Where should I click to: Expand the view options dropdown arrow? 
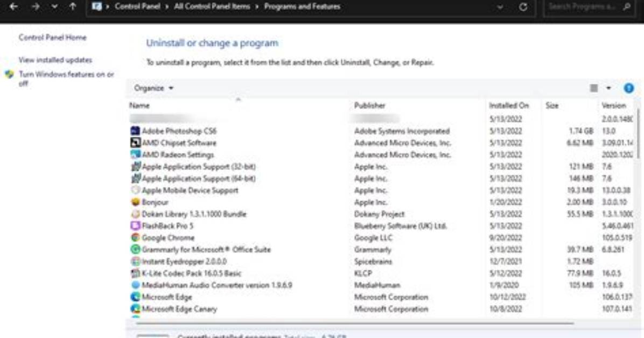[x=608, y=88]
